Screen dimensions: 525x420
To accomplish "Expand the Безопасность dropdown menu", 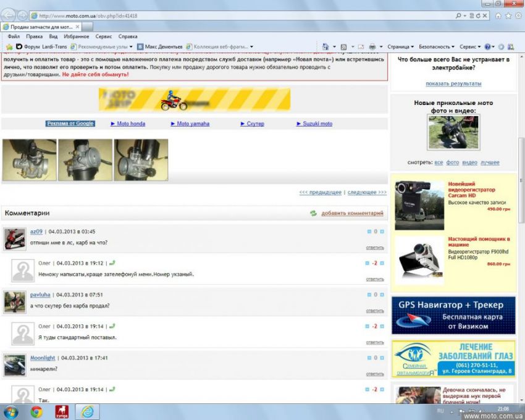I will click(x=436, y=46).
